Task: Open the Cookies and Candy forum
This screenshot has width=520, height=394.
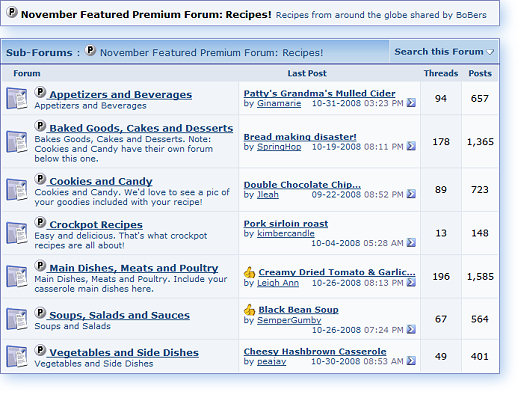Action: (101, 181)
